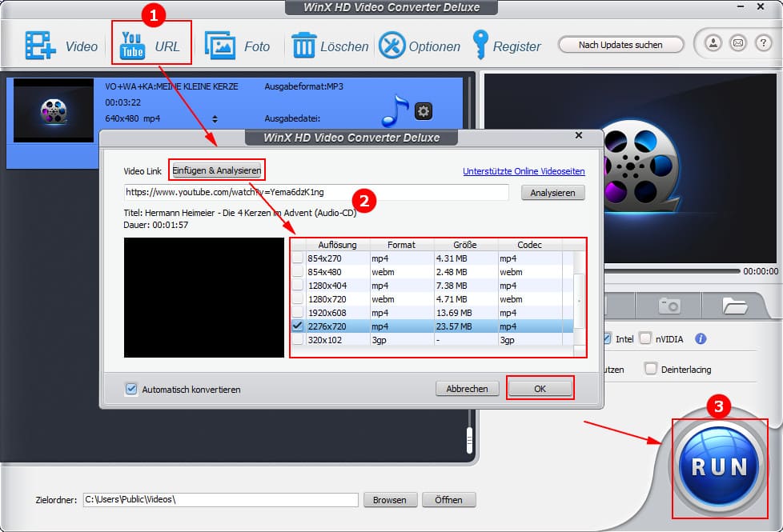
Task: Check the 320x102 3gp row checkbox
Action: pyautogui.click(x=298, y=339)
